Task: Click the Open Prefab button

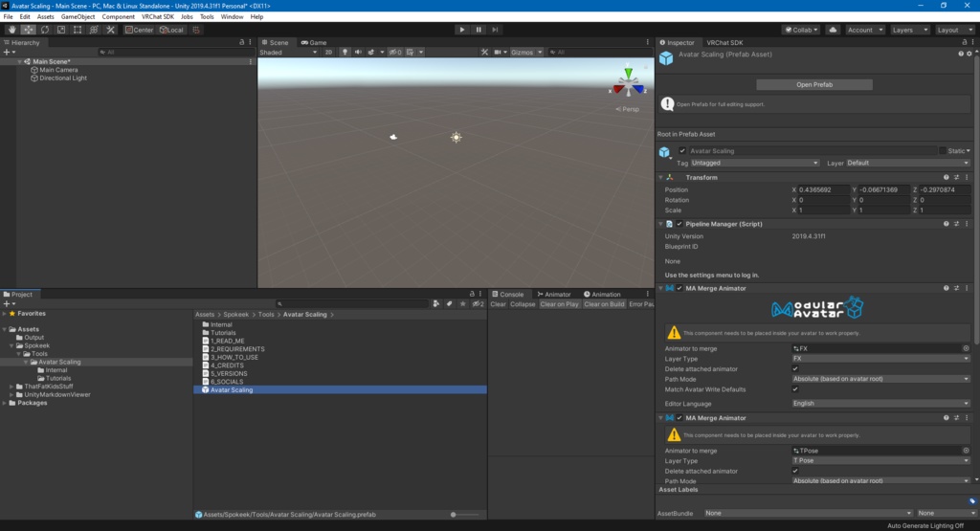Action: pos(813,84)
